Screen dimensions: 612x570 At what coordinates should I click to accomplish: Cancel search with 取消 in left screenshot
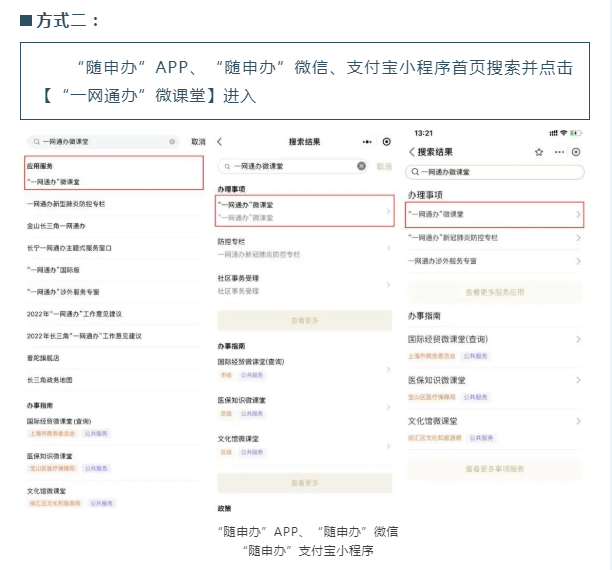[198, 142]
